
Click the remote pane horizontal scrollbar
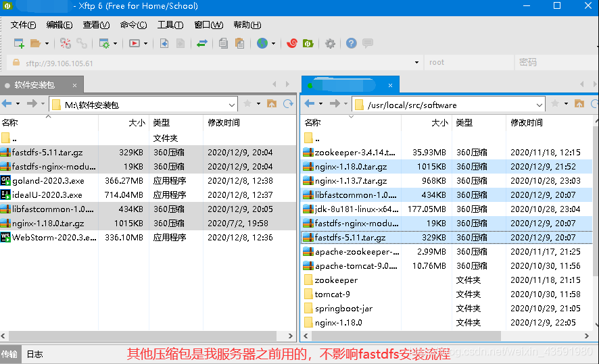pos(406,336)
